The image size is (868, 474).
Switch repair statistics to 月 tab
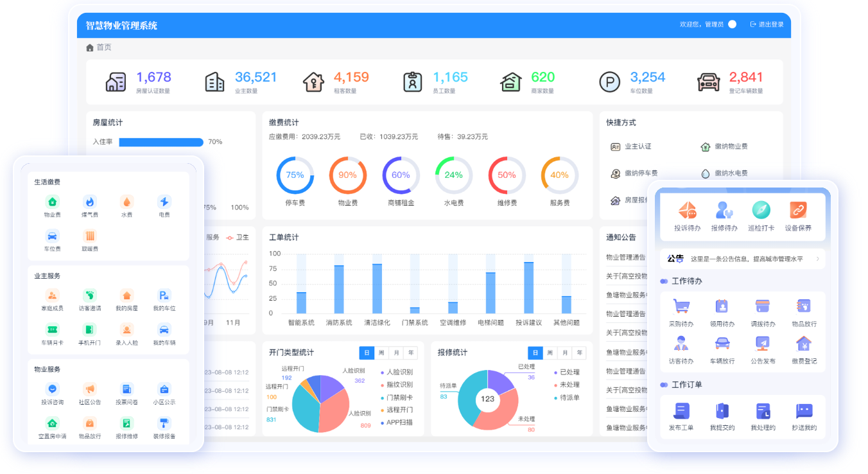tap(564, 353)
